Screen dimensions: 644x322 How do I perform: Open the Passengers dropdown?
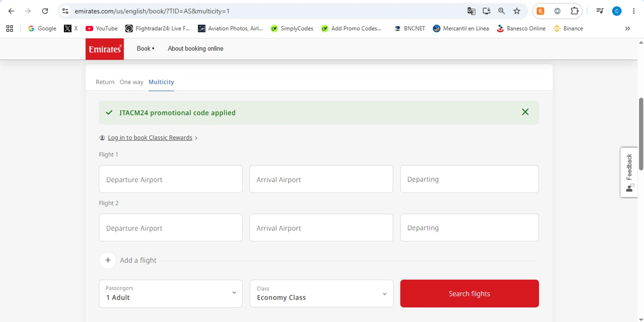pos(170,294)
